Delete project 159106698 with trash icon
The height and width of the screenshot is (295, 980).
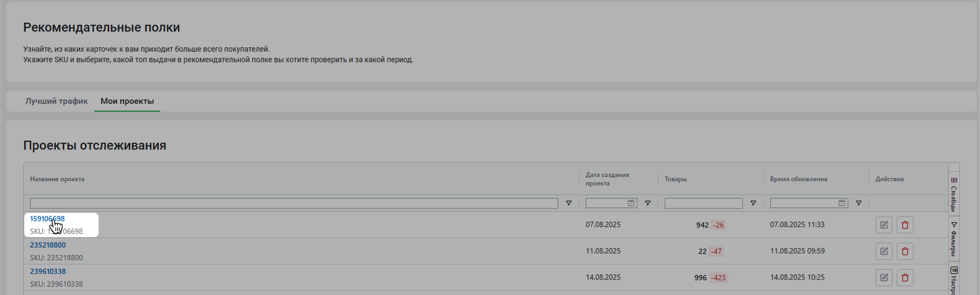click(905, 225)
